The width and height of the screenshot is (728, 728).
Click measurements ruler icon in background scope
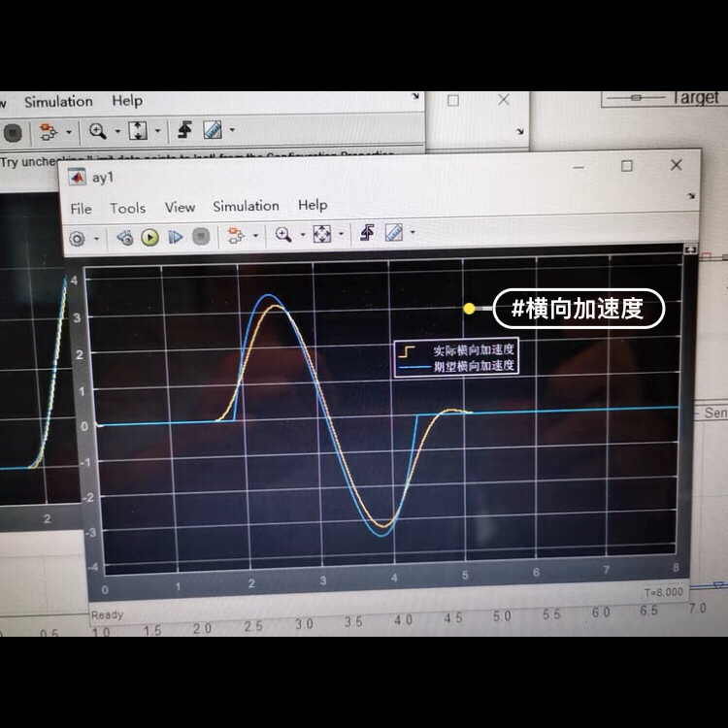click(x=213, y=129)
